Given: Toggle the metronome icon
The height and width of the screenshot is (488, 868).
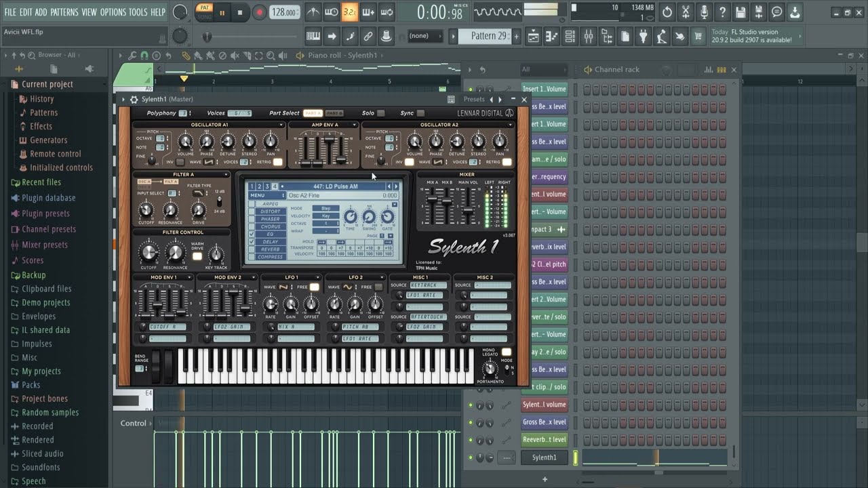Looking at the screenshot, I should (313, 12).
